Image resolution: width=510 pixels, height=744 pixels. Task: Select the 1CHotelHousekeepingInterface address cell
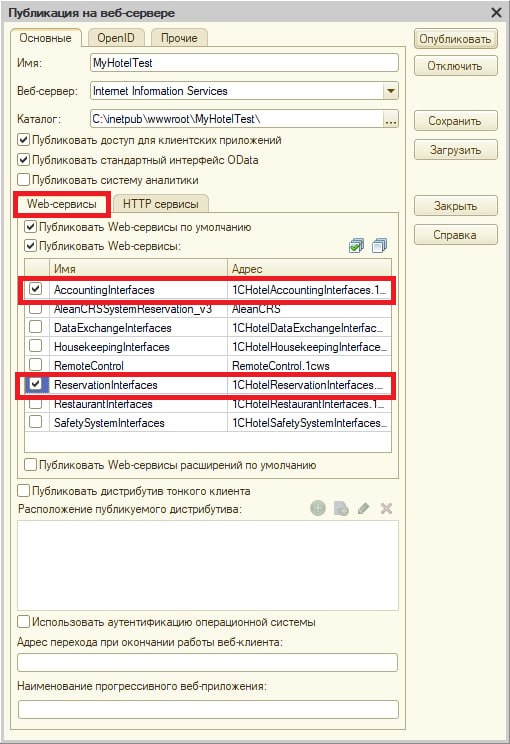click(x=309, y=347)
